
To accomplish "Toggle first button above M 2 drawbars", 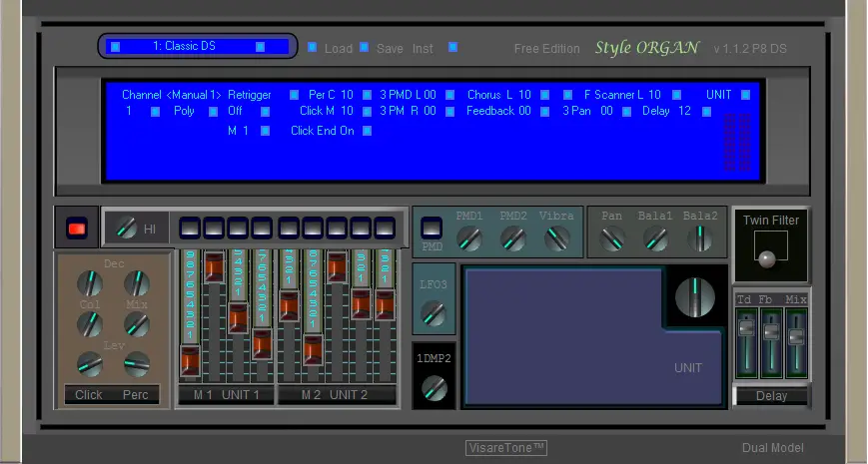I will click(289, 228).
